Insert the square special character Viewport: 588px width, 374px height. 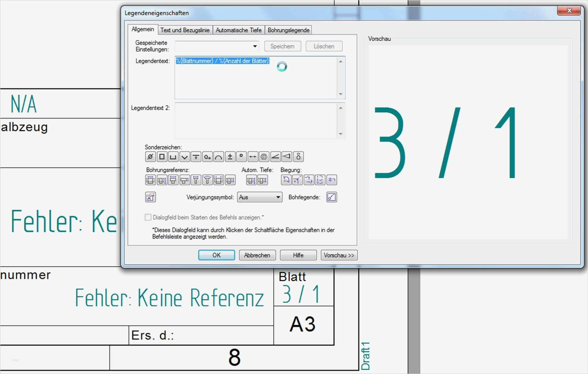[161, 157]
